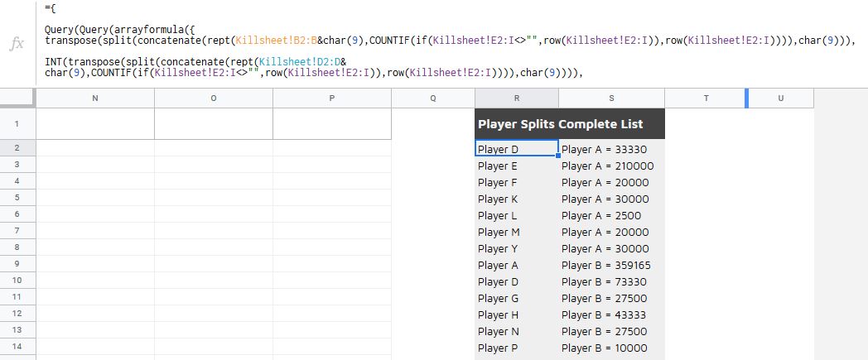The image size is (868, 360).
Task: Select the cell Player A = 33330
Action: [x=612, y=148]
